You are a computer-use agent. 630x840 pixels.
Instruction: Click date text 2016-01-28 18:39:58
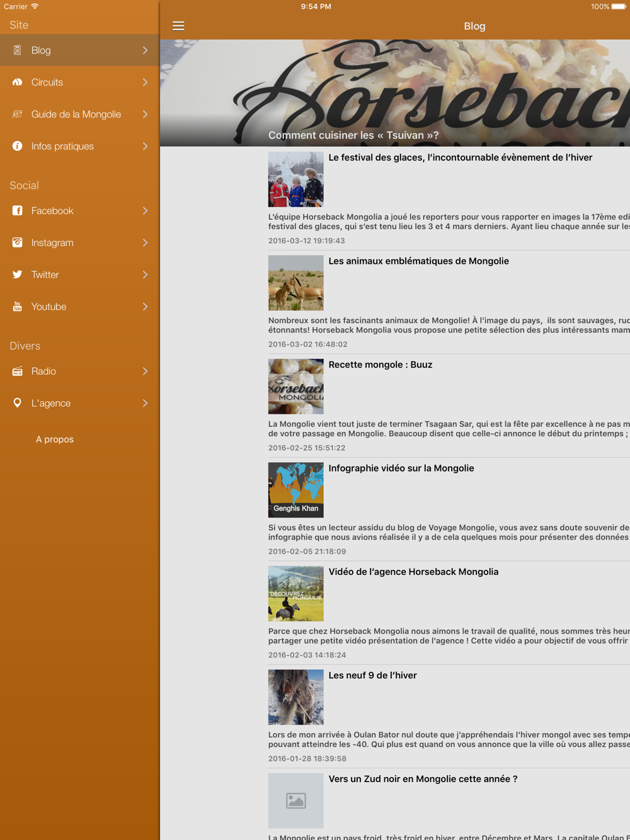click(307, 759)
